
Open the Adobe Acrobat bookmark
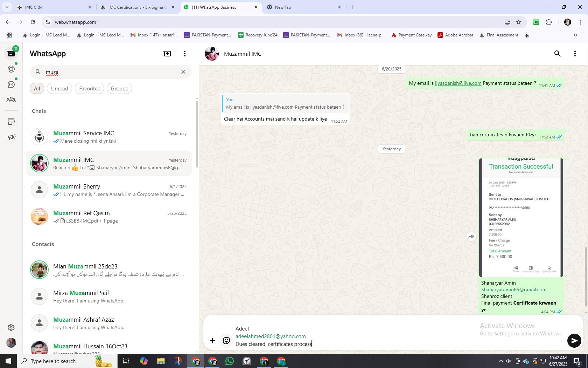coord(455,35)
